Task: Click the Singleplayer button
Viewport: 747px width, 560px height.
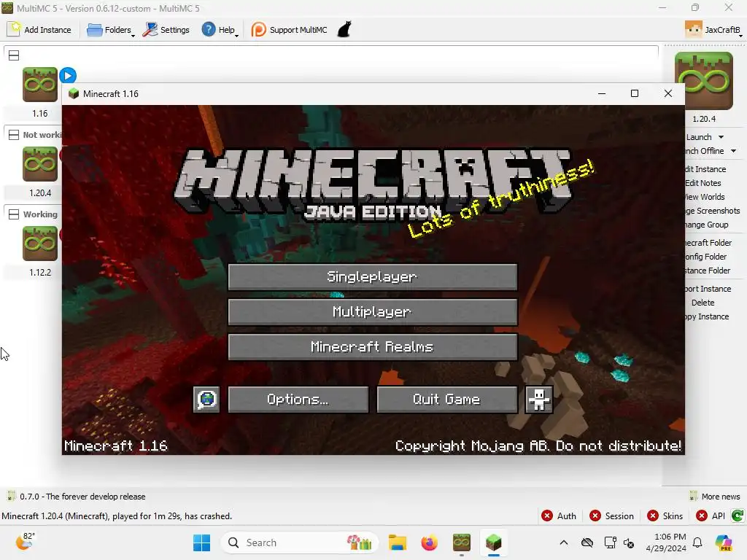Action: [x=373, y=276]
